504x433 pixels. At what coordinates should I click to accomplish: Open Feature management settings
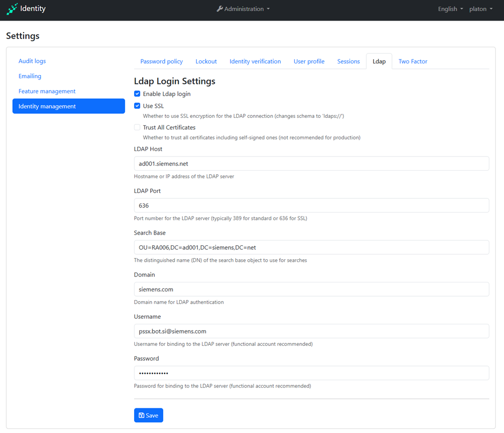tap(47, 91)
